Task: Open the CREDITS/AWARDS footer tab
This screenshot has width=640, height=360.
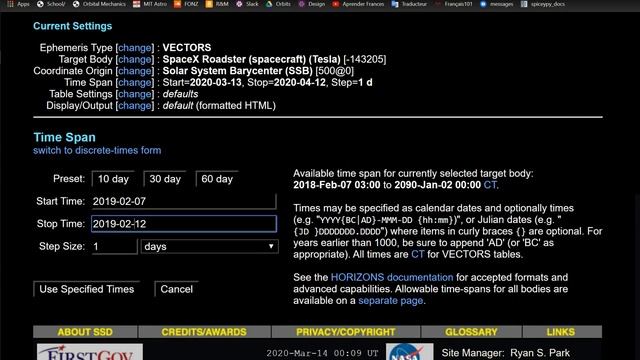Action: pos(204,332)
